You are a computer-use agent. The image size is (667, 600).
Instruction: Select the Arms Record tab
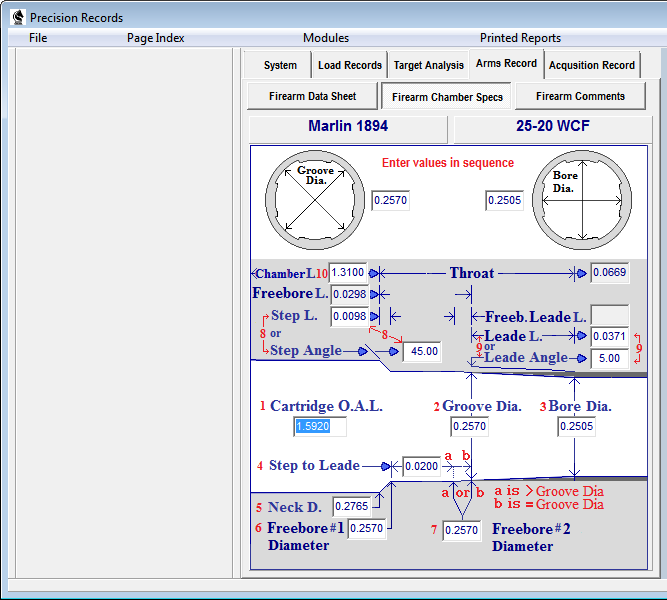pos(506,63)
